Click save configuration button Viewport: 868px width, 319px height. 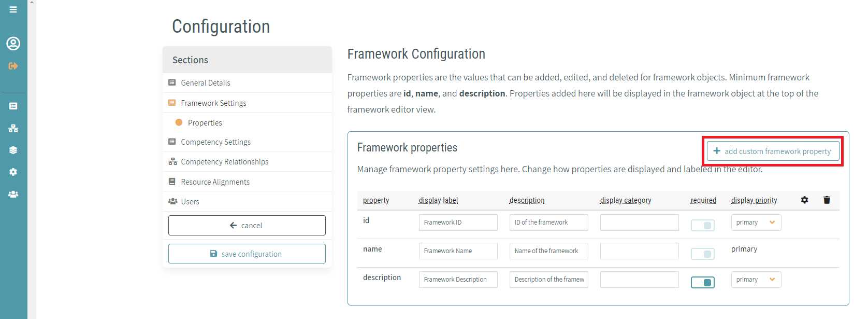pos(247,254)
